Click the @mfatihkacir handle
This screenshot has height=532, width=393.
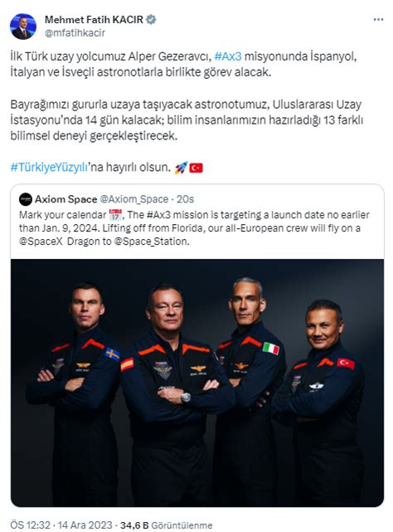point(75,33)
